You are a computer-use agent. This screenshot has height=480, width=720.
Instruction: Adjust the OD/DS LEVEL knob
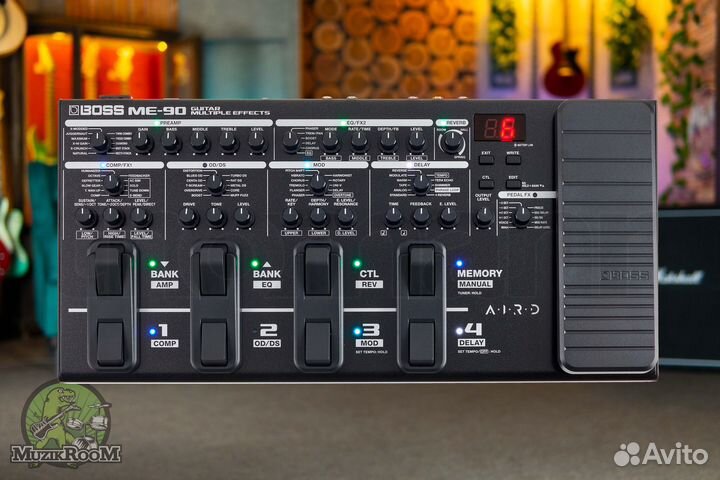244,217
